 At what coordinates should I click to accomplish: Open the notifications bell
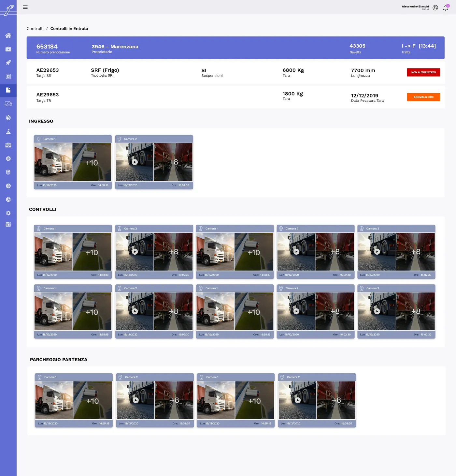coord(445,8)
